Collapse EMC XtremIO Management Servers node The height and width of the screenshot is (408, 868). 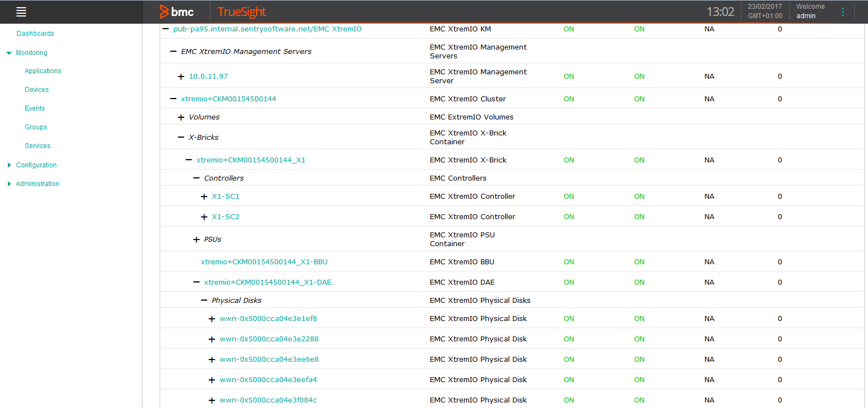173,51
